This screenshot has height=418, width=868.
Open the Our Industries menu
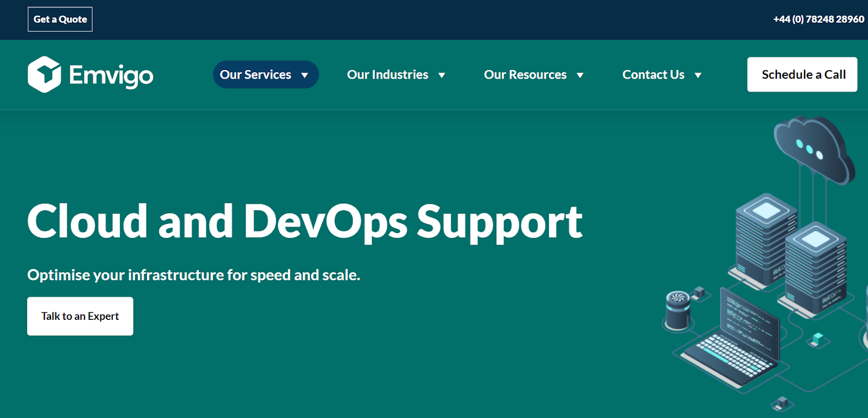coord(387,75)
